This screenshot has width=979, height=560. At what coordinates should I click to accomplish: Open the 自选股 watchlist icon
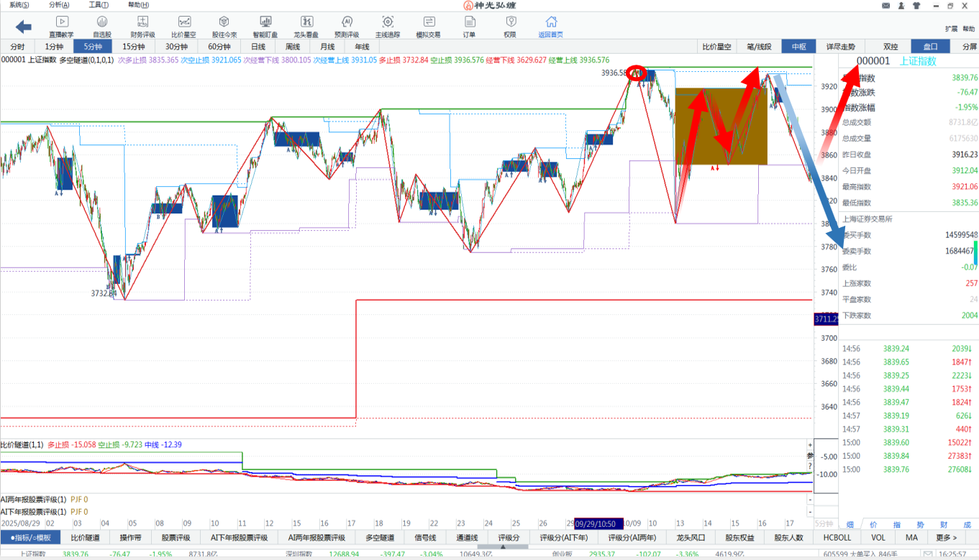tap(101, 27)
